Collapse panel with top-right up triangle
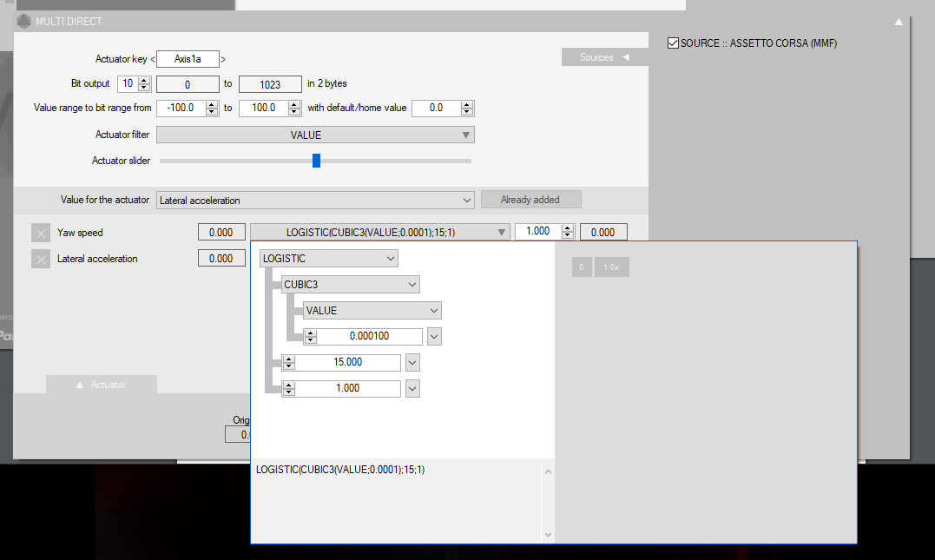 click(899, 22)
